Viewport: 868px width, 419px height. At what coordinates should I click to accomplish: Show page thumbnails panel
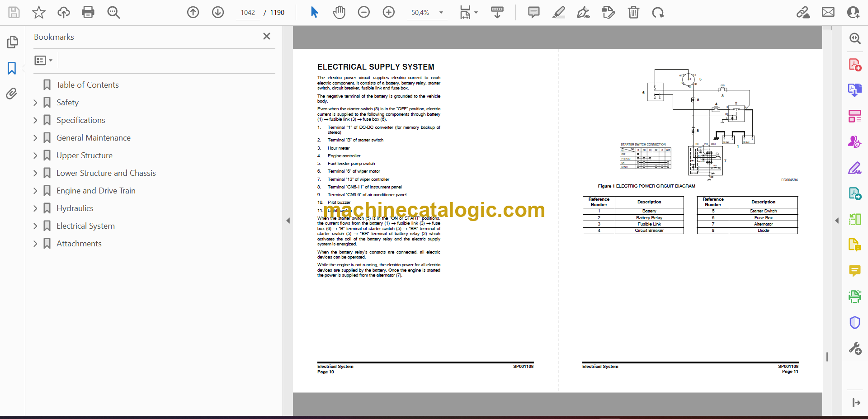[12, 42]
